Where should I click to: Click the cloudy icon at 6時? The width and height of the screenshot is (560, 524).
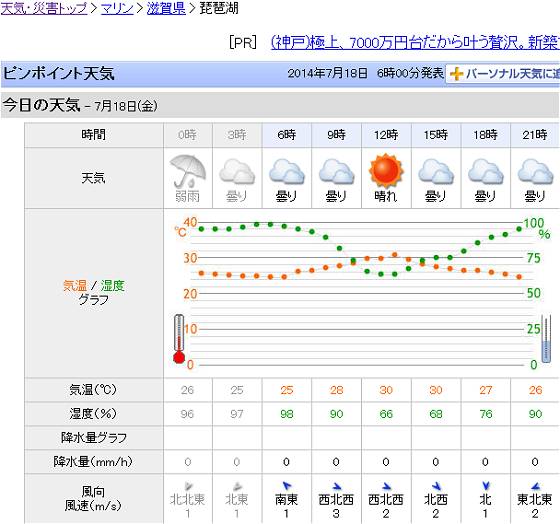click(286, 171)
